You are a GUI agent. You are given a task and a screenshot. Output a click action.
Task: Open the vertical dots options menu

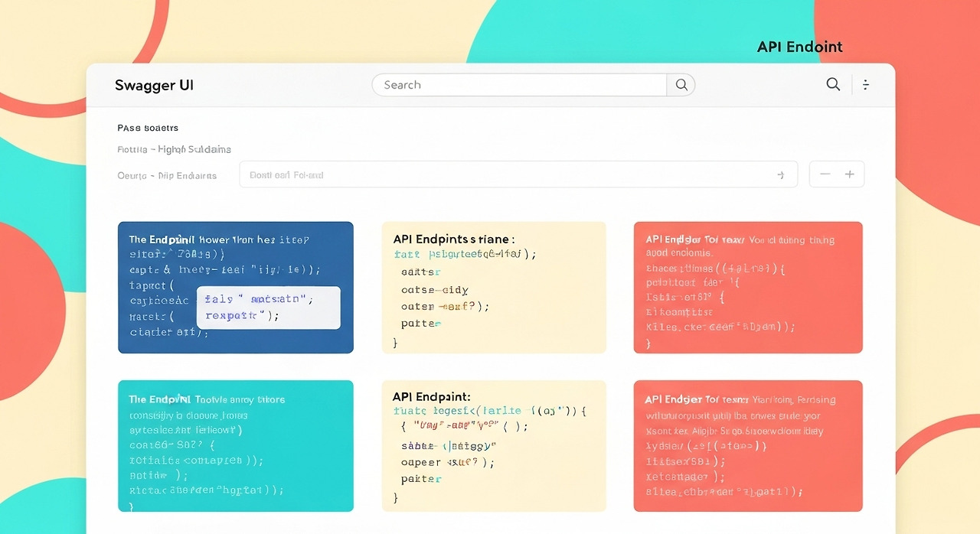click(x=866, y=85)
